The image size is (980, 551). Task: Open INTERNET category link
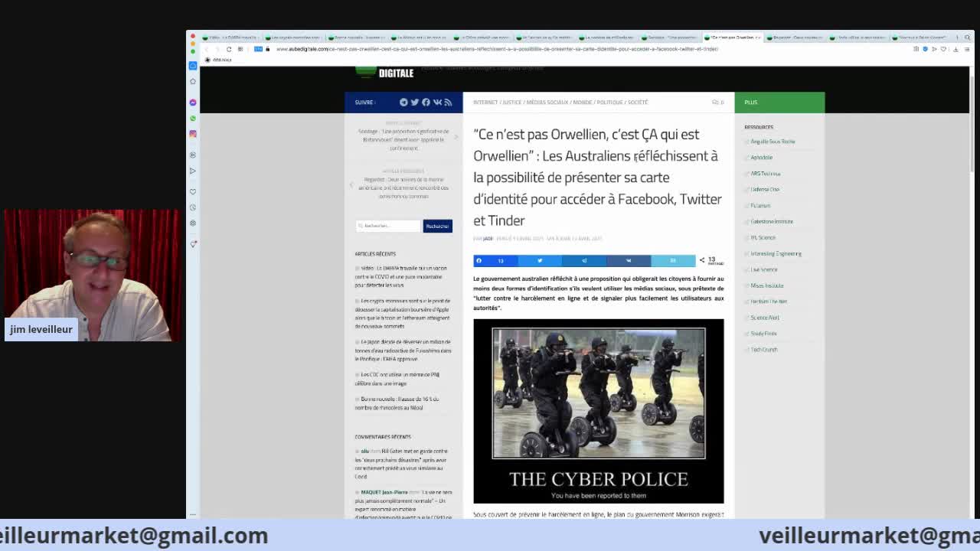[x=485, y=102]
